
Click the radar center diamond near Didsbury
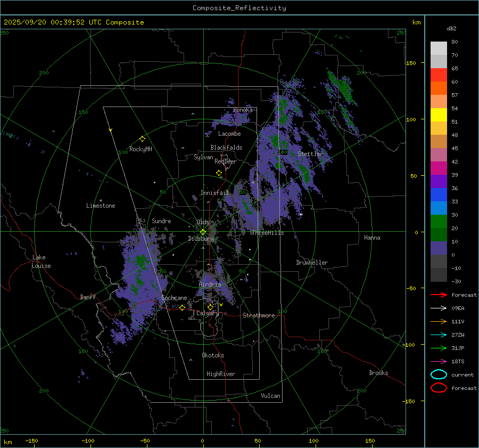203,232
